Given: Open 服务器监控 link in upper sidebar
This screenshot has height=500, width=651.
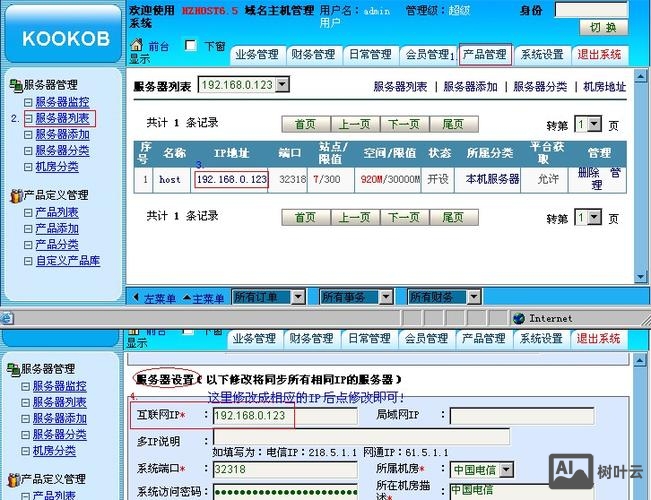Looking at the screenshot, I should [x=62, y=103].
